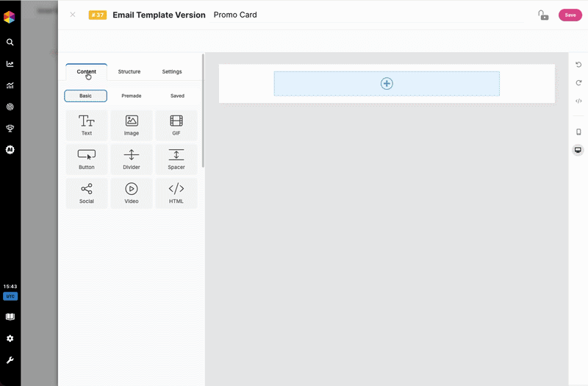Switch to desktop preview
The width and height of the screenshot is (588, 386).
(x=578, y=150)
